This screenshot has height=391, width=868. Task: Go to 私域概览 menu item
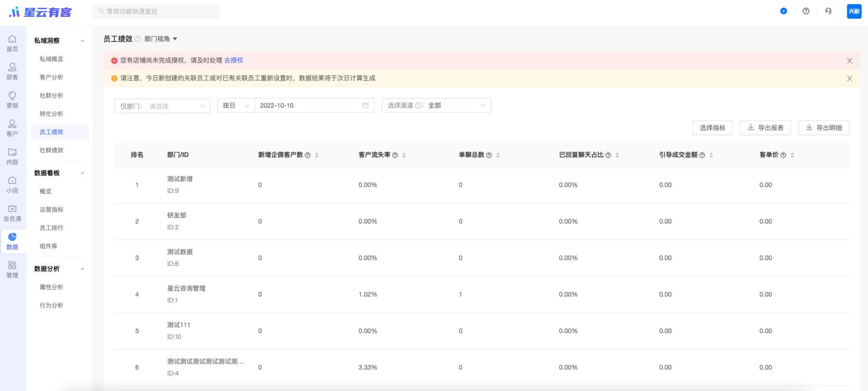point(52,59)
